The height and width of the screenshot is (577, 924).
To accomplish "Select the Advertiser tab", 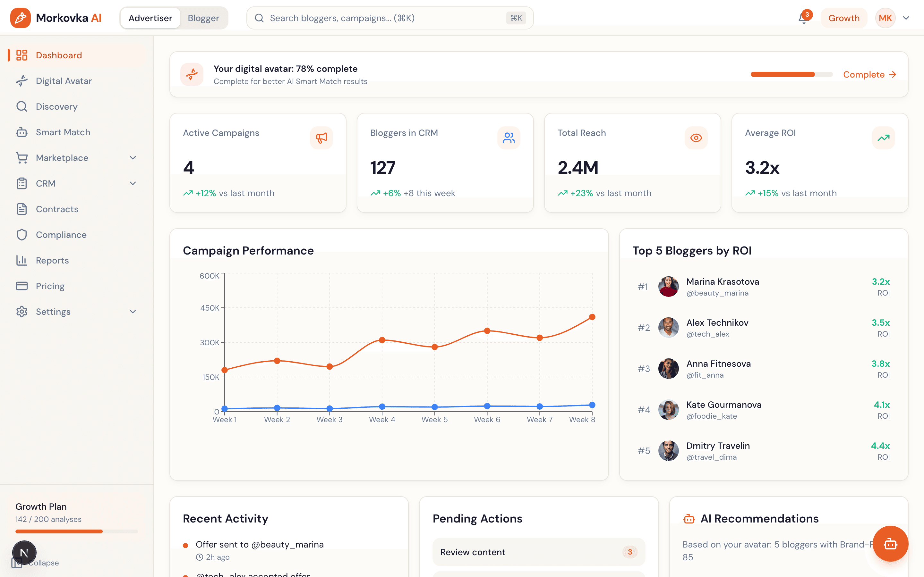I will pyautogui.click(x=150, y=18).
